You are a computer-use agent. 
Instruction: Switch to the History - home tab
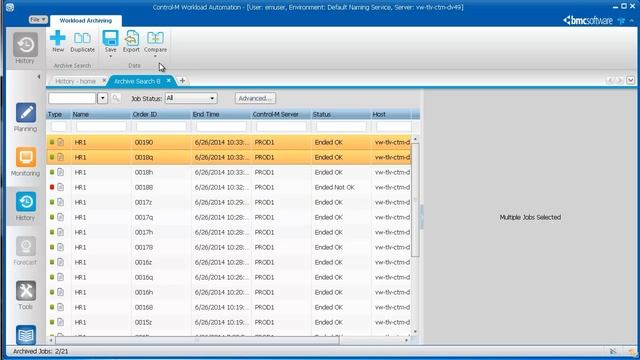[76, 81]
